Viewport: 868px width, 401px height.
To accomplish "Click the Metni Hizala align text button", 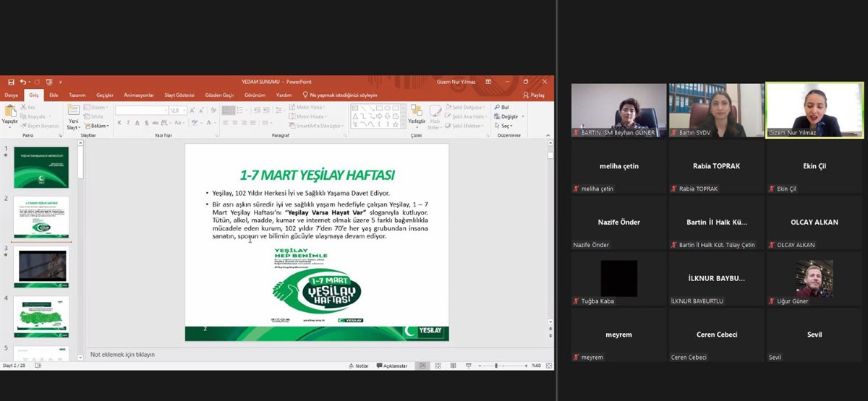I will tap(309, 116).
